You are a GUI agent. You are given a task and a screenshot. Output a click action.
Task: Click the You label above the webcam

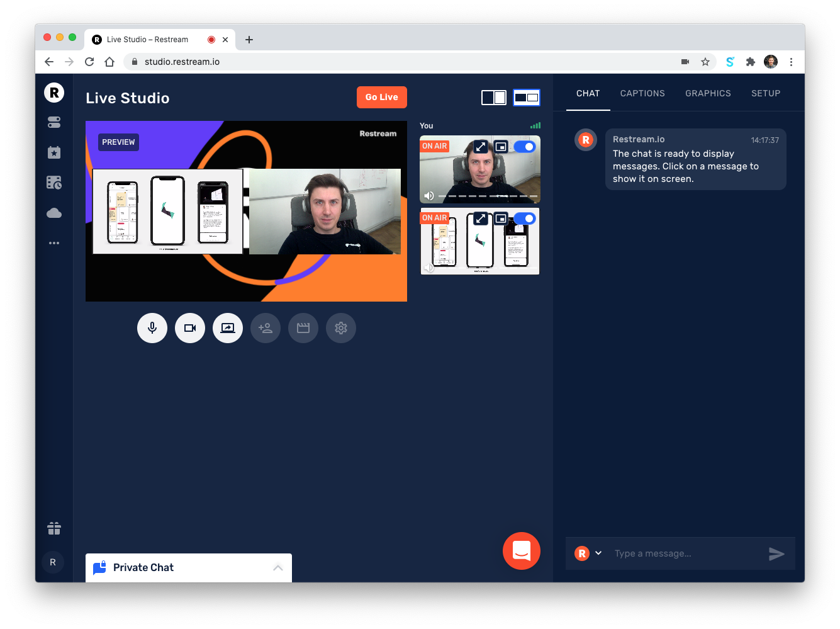tap(427, 126)
